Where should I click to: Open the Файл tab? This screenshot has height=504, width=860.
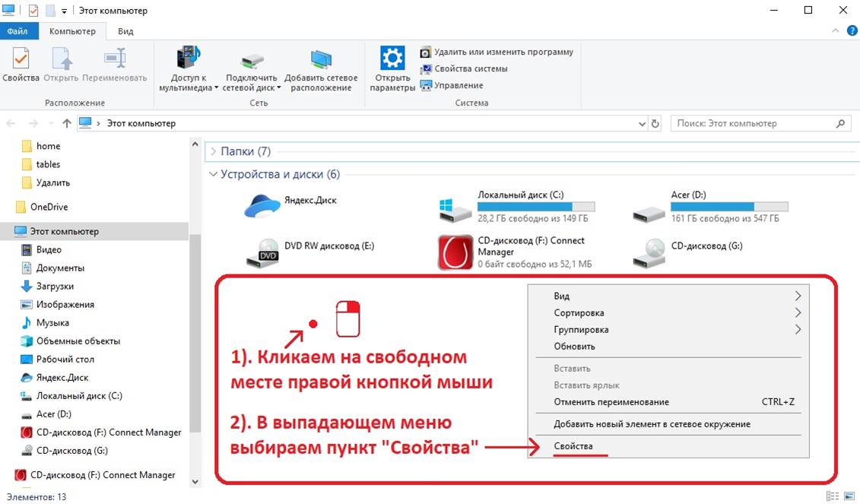17,31
